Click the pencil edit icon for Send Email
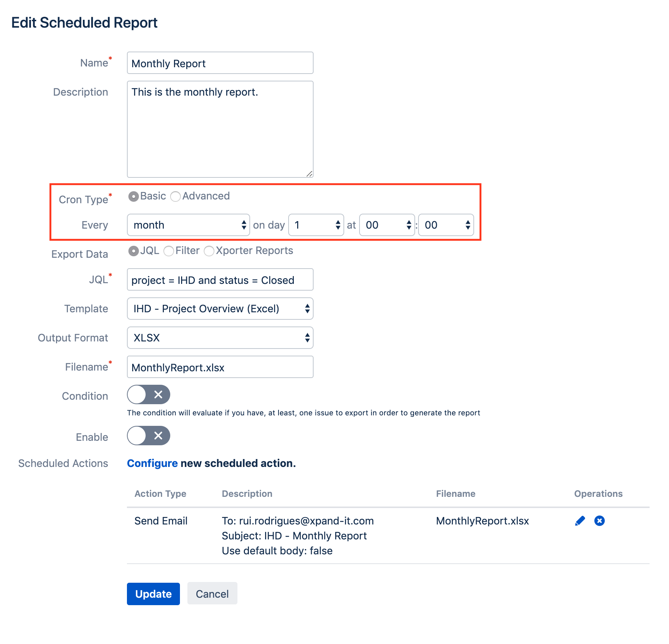 (x=580, y=521)
